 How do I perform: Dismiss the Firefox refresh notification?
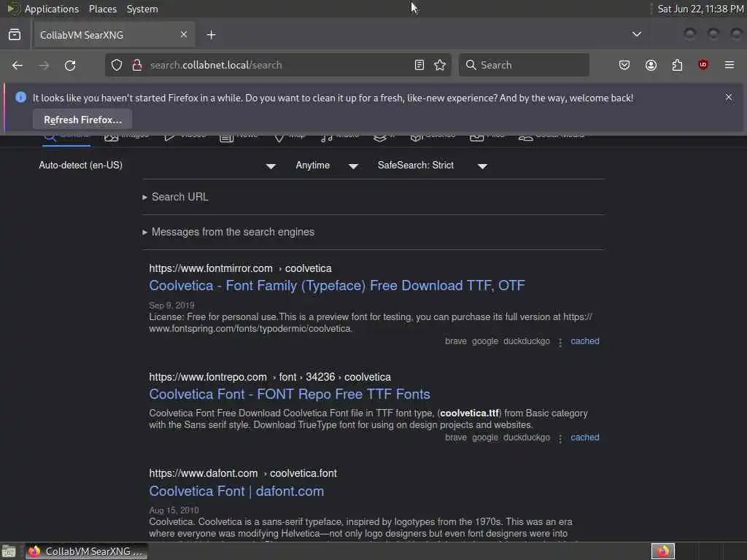coord(729,97)
